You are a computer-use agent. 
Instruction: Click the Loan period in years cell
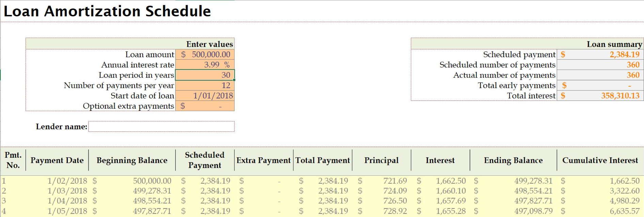[205, 75]
